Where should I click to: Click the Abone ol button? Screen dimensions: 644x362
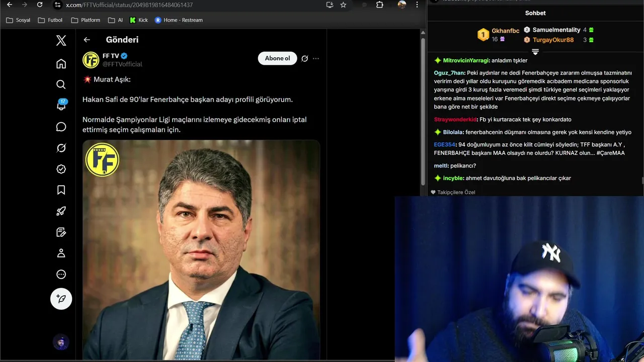[277, 58]
